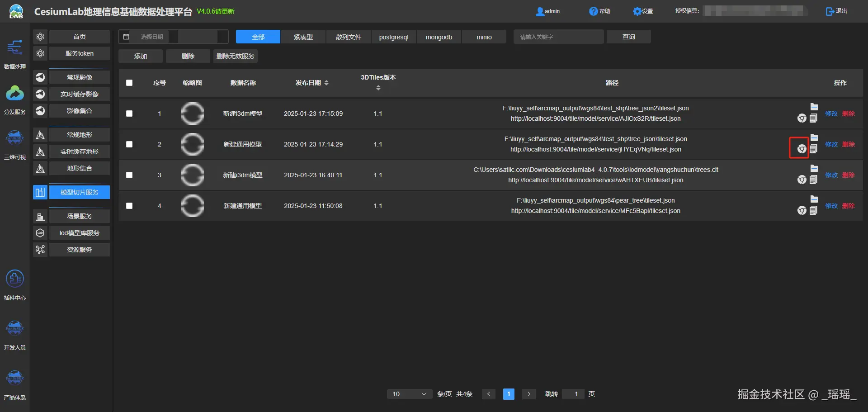This screenshot has width=868, height=412.
Task: Open the 选择日期 date picker
Action: pos(173,37)
